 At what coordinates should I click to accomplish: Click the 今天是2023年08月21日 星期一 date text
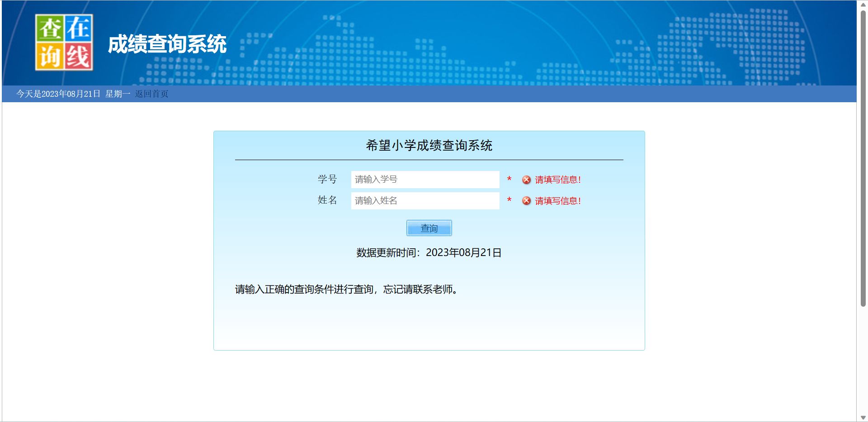pyautogui.click(x=73, y=94)
